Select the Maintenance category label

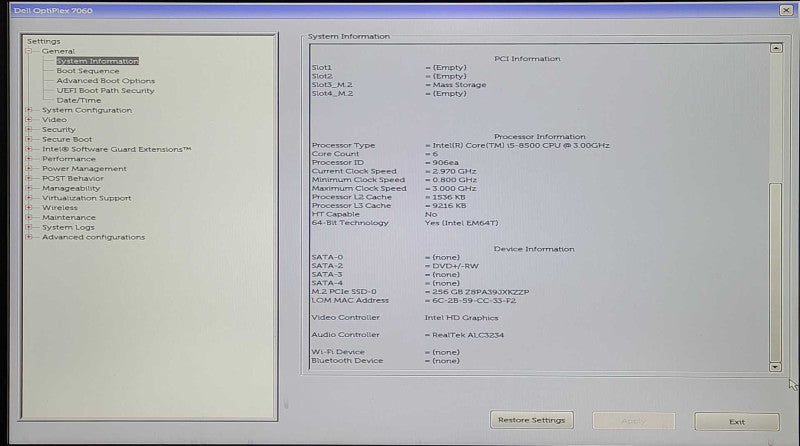[69, 217]
